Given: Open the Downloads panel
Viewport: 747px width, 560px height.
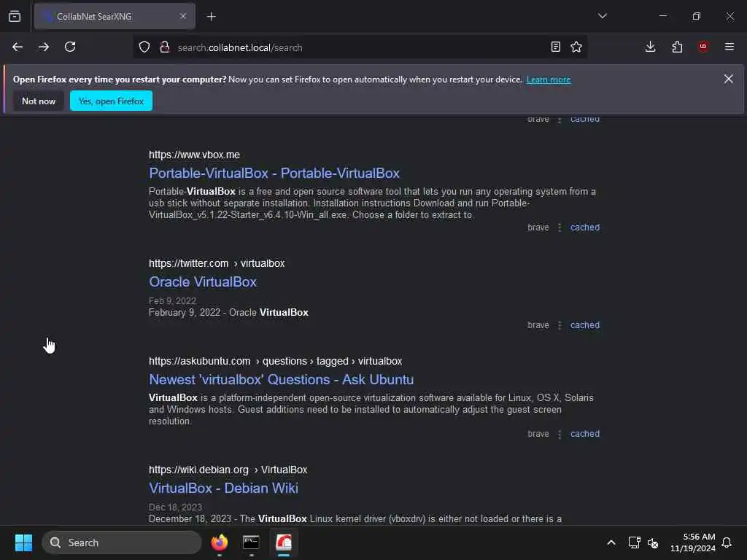Looking at the screenshot, I should point(650,47).
